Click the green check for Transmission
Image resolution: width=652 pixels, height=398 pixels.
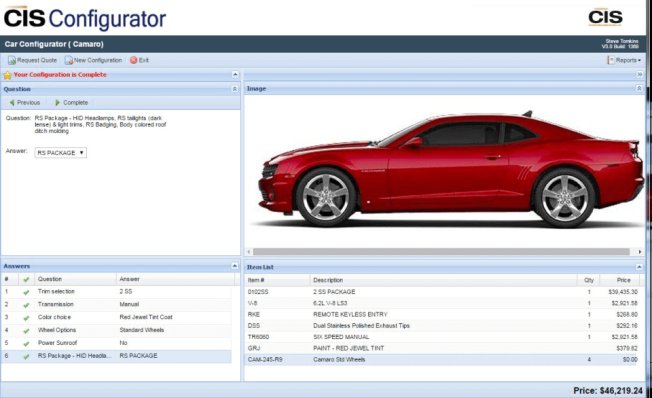pyautogui.click(x=26, y=305)
